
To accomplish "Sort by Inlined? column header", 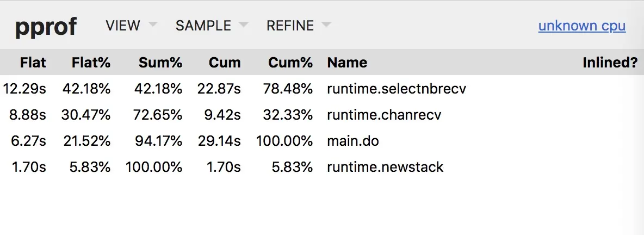I will (610, 63).
